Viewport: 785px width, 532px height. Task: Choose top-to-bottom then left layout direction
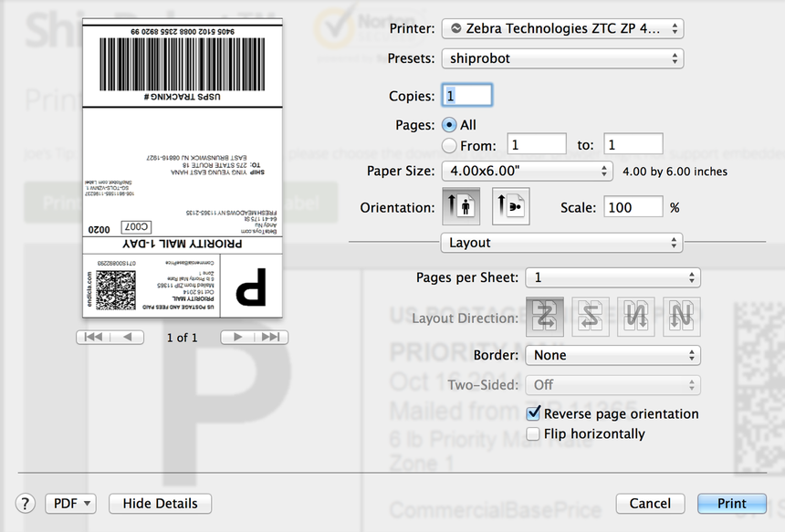tap(681, 318)
